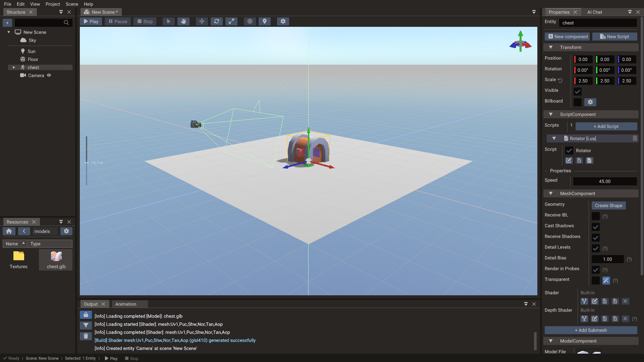Enable Receive IBL checkbox

pyautogui.click(x=596, y=216)
